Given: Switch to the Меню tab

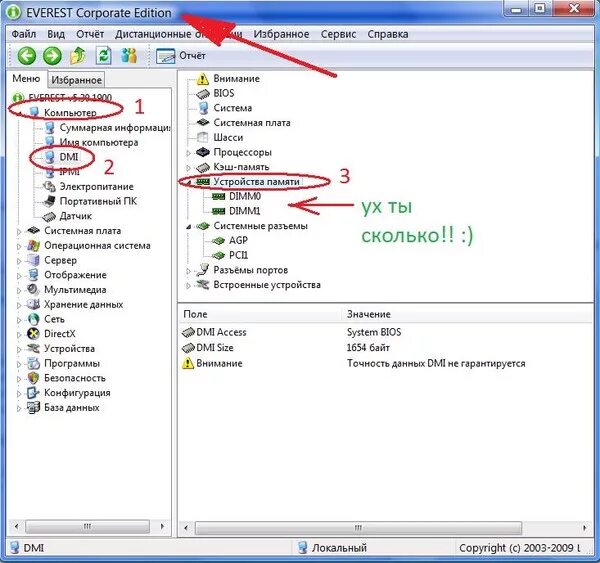Looking at the screenshot, I should tap(26, 78).
